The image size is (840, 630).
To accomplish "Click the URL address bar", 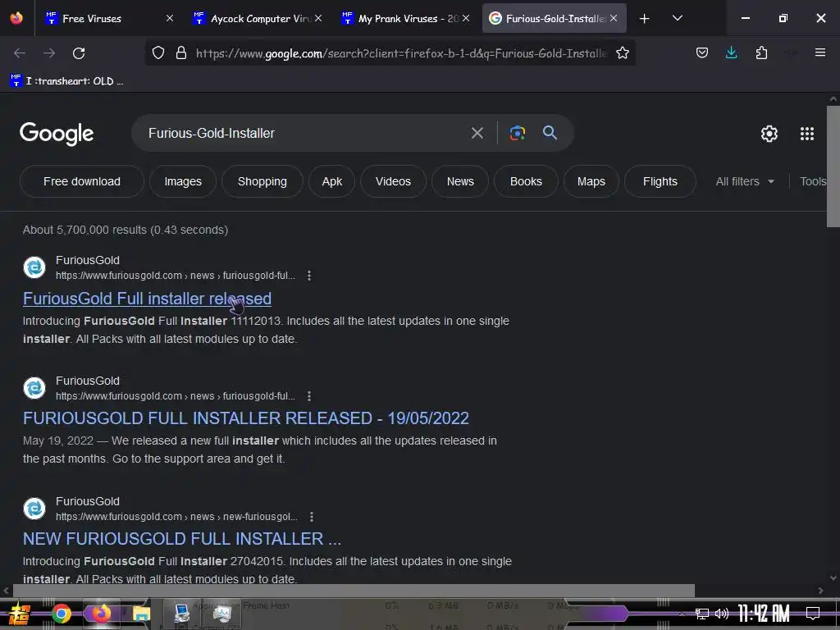I will coord(402,53).
